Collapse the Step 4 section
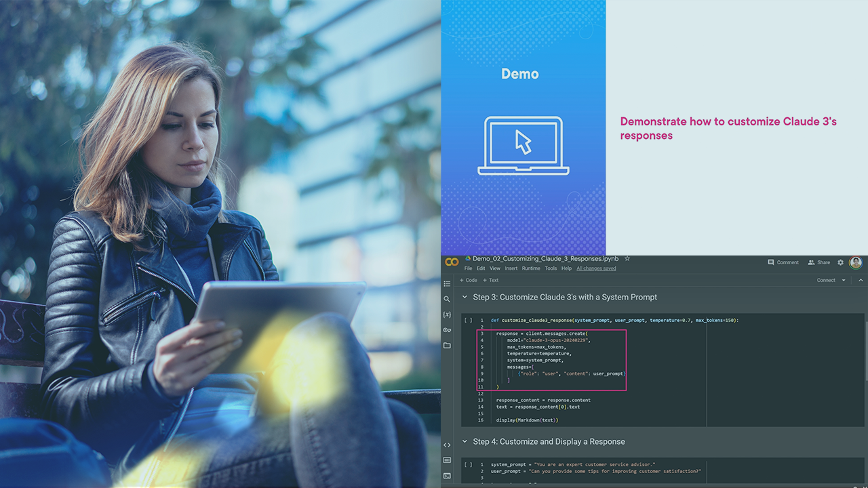The height and width of the screenshot is (488, 868). 465,442
